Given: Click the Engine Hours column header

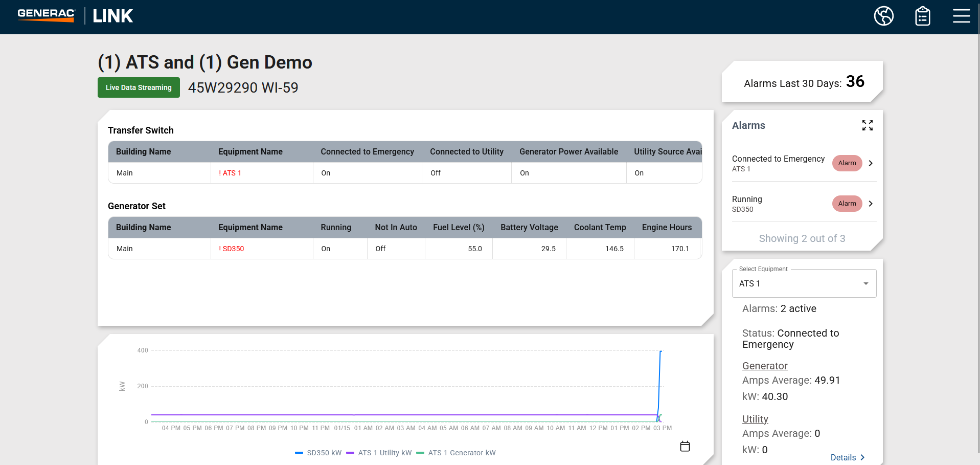Looking at the screenshot, I should [666, 227].
